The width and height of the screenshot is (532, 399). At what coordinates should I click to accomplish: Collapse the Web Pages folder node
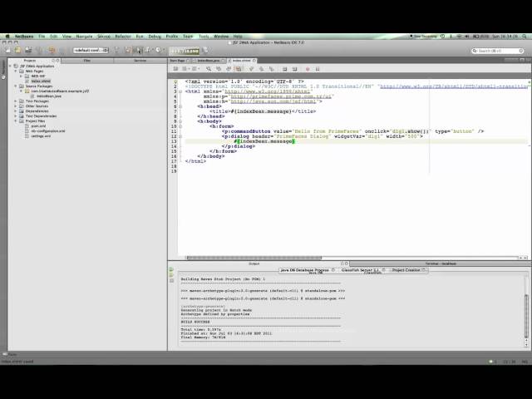point(16,71)
